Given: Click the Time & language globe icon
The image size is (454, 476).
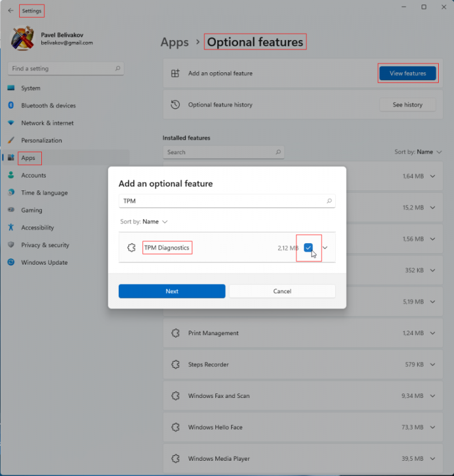Looking at the screenshot, I should 11,192.
